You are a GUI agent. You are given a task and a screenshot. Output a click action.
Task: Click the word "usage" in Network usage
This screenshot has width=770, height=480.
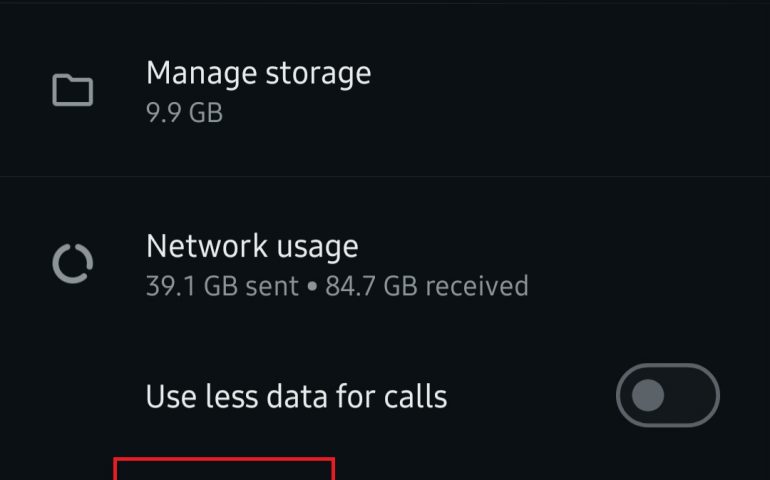[316, 246]
